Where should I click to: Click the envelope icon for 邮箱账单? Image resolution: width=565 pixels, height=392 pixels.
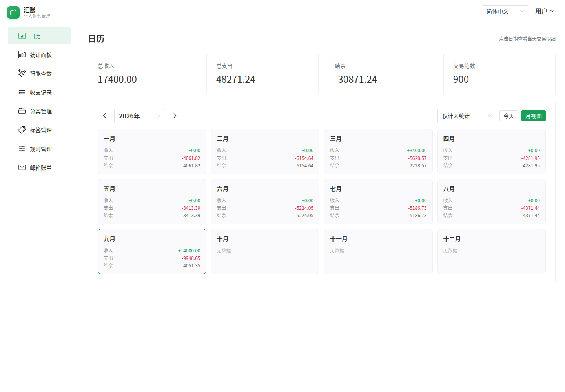pos(22,168)
